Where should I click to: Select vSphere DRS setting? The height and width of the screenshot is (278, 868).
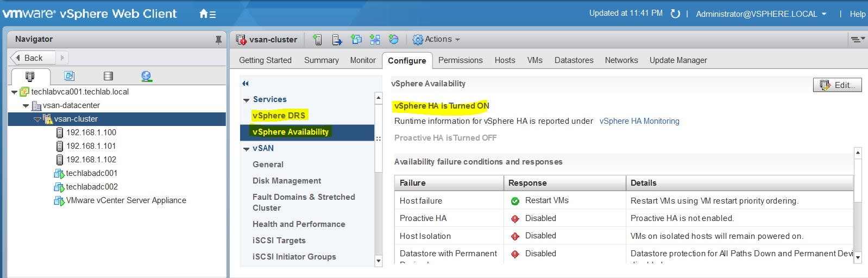[x=279, y=115]
